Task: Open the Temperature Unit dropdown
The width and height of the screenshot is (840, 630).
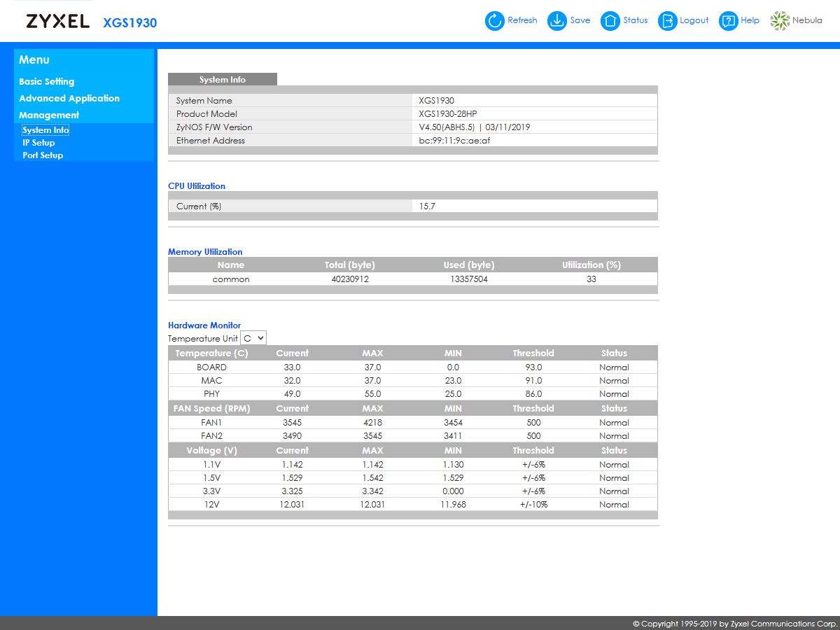Action: pos(253,338)
